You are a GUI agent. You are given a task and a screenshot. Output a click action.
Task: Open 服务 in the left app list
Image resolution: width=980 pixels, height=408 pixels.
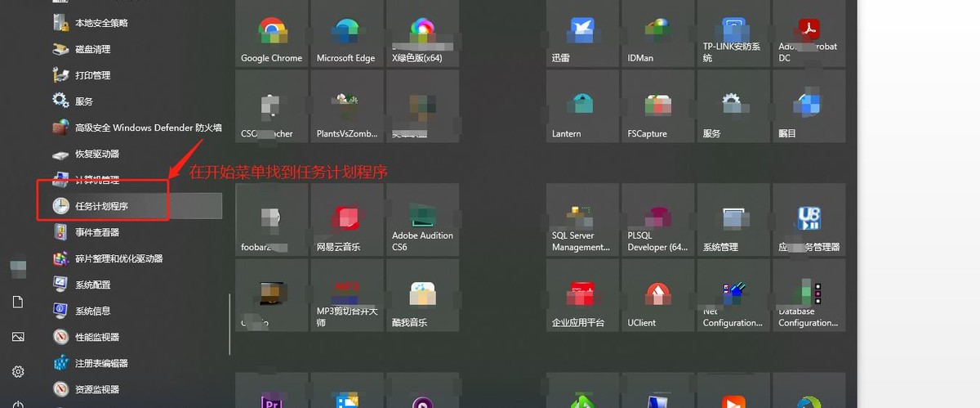click(x=131, y=101)
